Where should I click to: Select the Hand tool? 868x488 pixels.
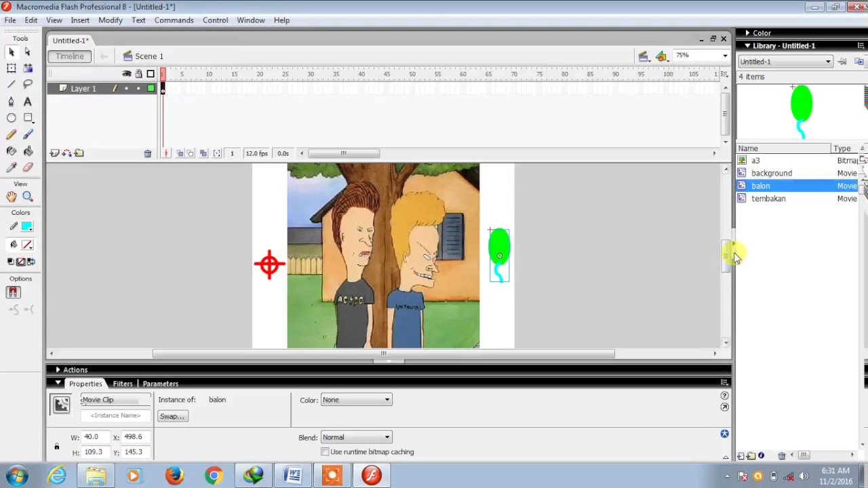(x=12, y=197)
